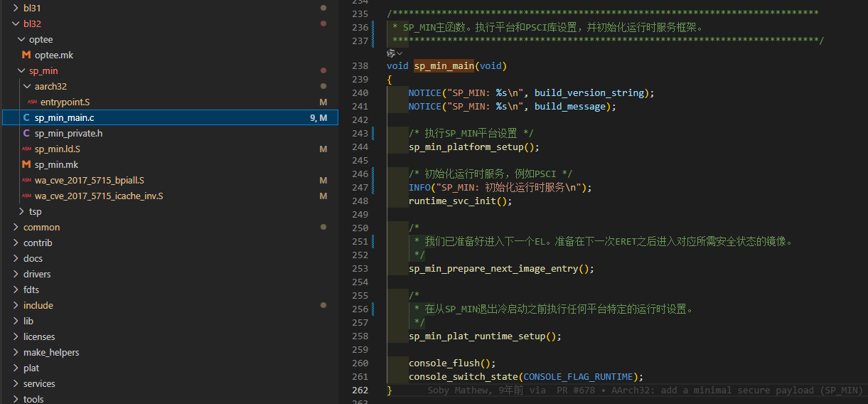Image resolution: width=868 pixels, height=404 pixels.
Task: Click the C file icon of sp_min_main.c
Action: tap(26, 117)
